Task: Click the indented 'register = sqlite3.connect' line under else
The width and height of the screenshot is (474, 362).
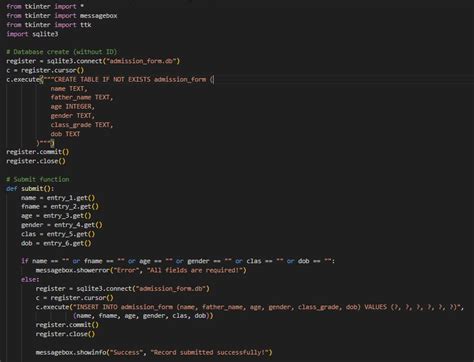Action: [x=123, y=289]
